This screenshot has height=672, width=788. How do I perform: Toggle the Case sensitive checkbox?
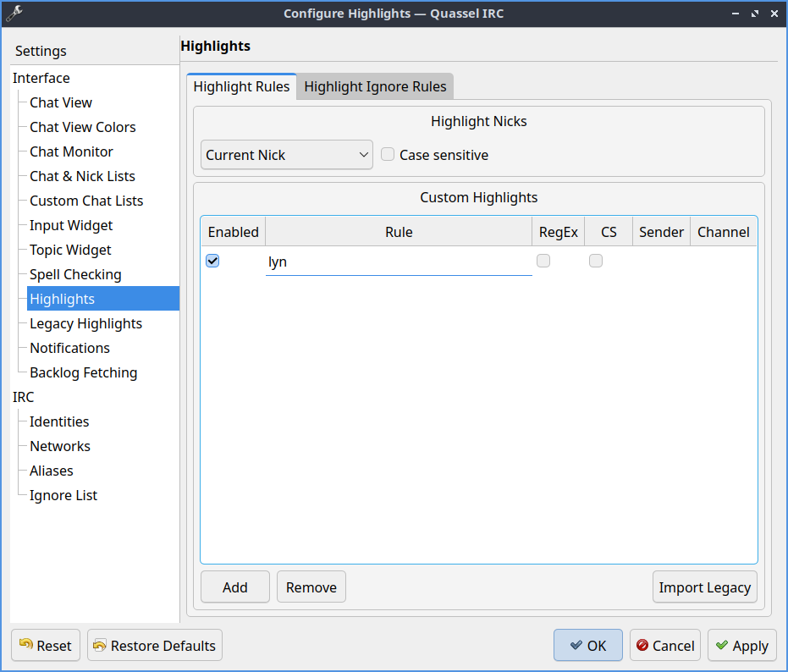[x=388, y=155]
